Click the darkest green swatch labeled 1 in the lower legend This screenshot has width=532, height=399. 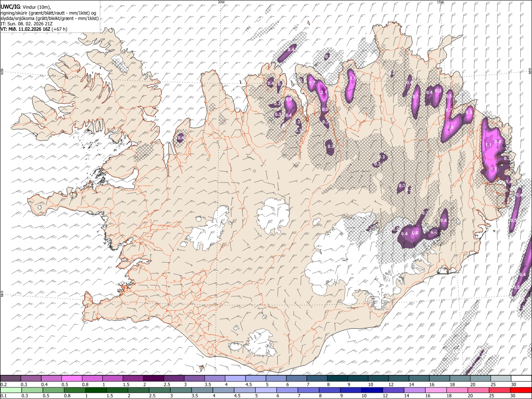96,390
